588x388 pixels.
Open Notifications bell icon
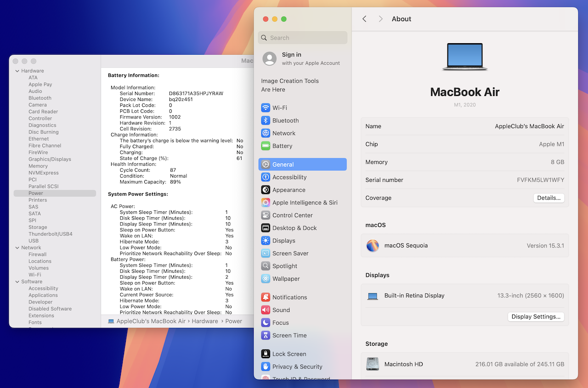[x=266, y=297]
